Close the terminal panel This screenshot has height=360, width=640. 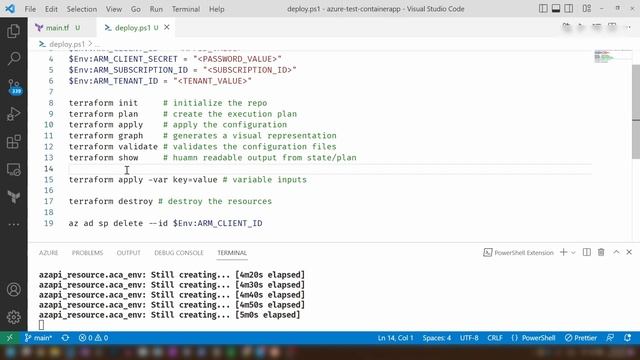[x=629, y=252]
